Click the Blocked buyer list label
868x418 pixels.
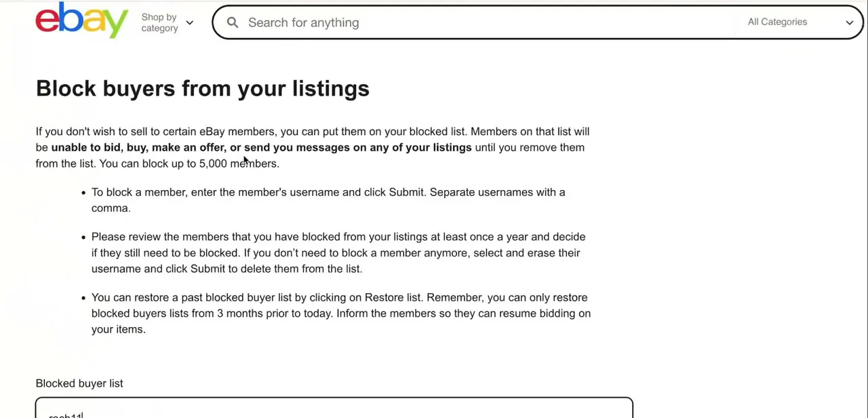point(79,383)
